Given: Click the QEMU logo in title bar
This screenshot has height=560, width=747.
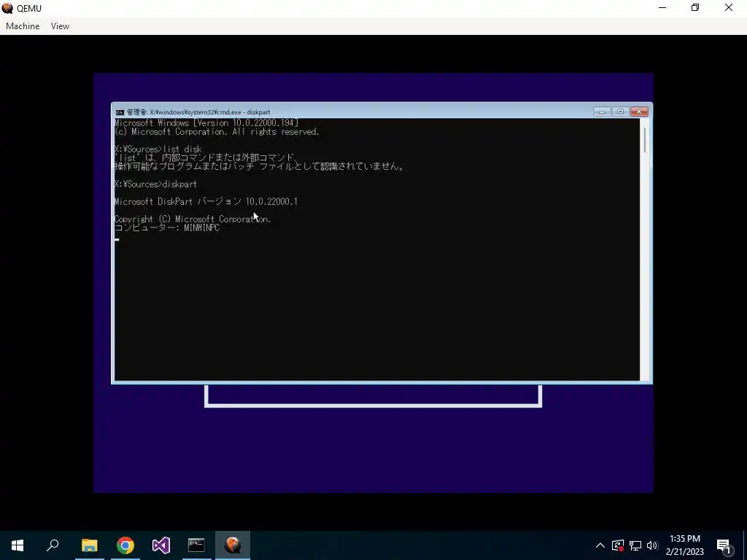Looking at the screenshot, I should (7, 8).
